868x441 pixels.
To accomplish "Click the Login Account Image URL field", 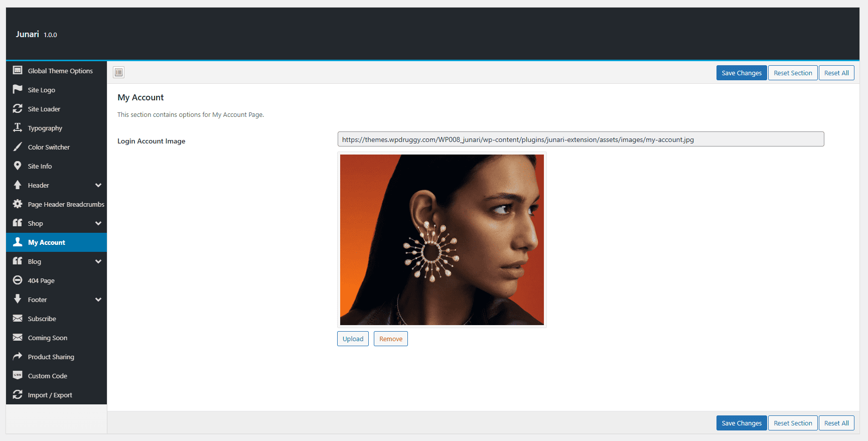I will pyautogui.click(x=581, y=139).
